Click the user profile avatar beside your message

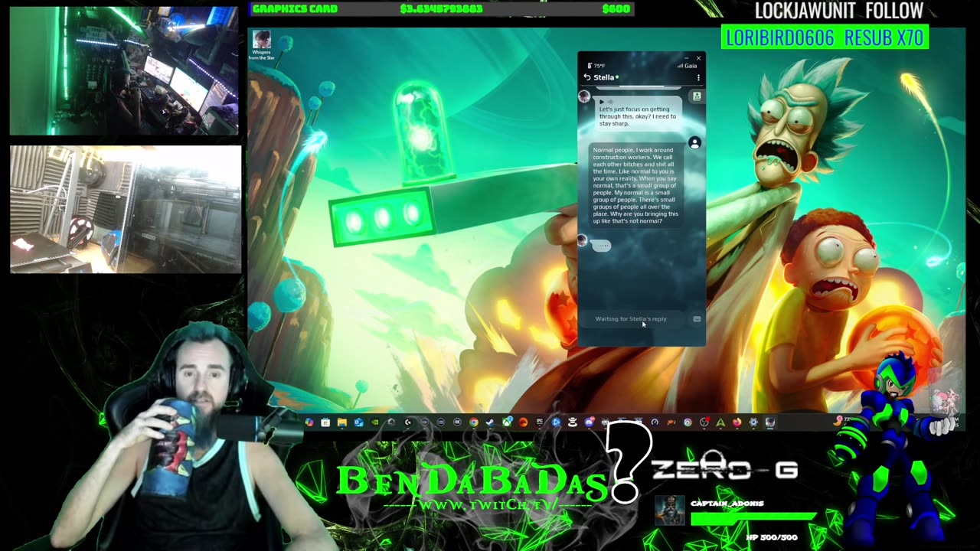(694, 143)
